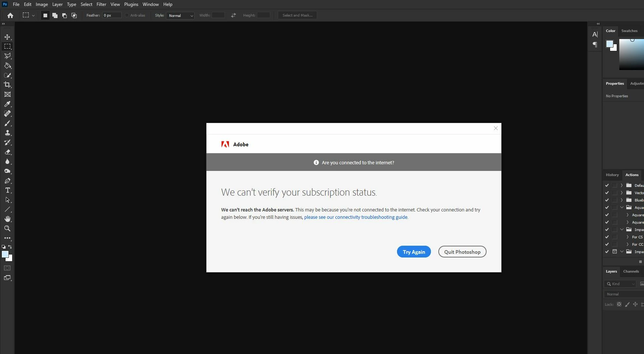Swap foreground and background colors
Image resolution: width=644 pixels, height=354 pixels.
(10, 247)
